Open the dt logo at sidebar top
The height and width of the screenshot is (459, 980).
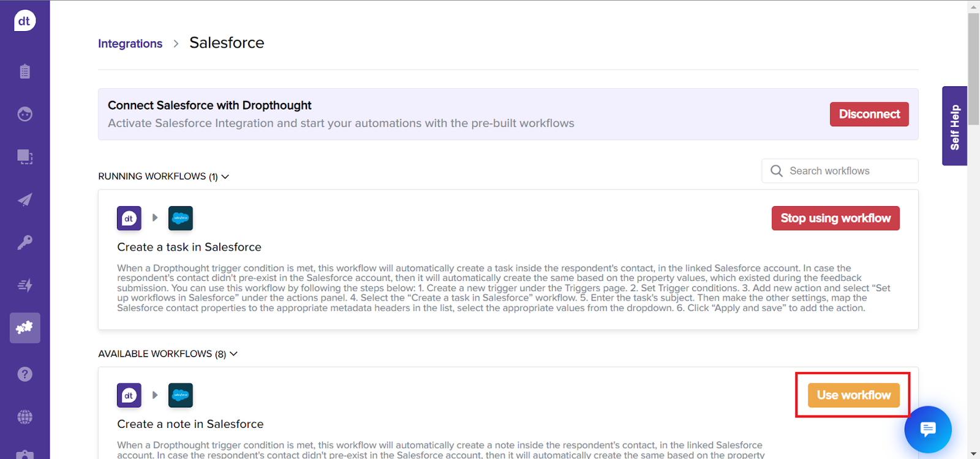click(24, 20)
